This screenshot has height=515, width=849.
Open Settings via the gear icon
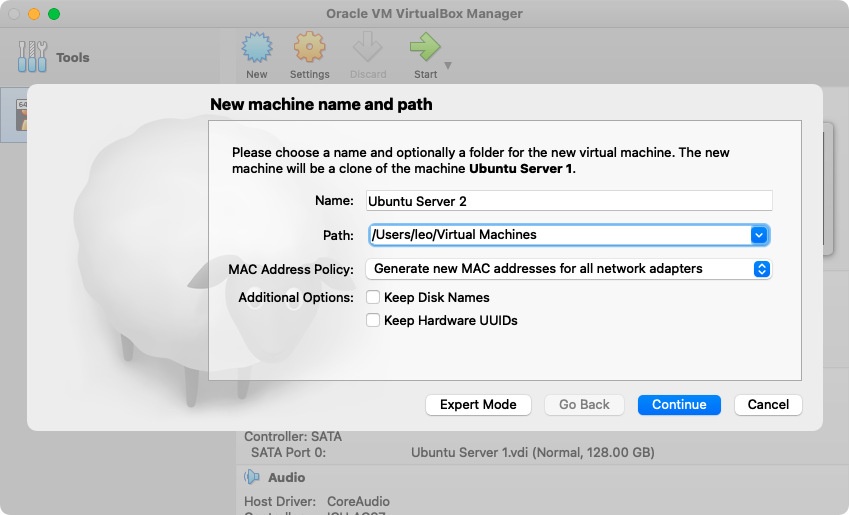click(x=309, y=49)
